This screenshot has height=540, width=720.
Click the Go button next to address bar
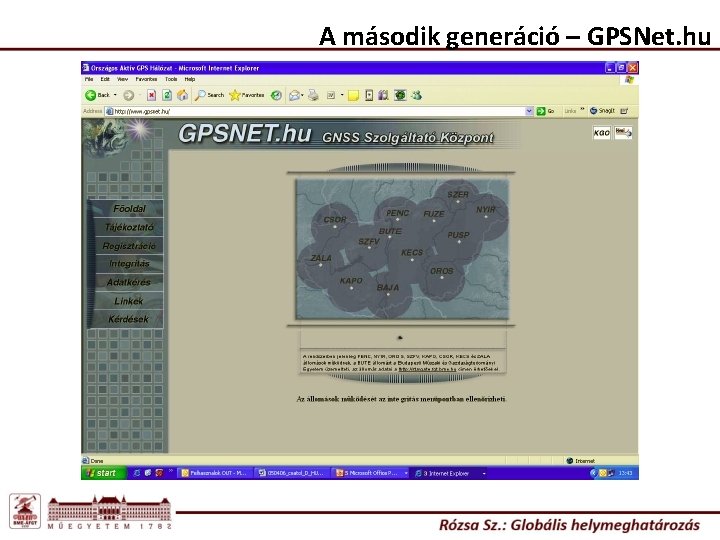click(546, 111)
